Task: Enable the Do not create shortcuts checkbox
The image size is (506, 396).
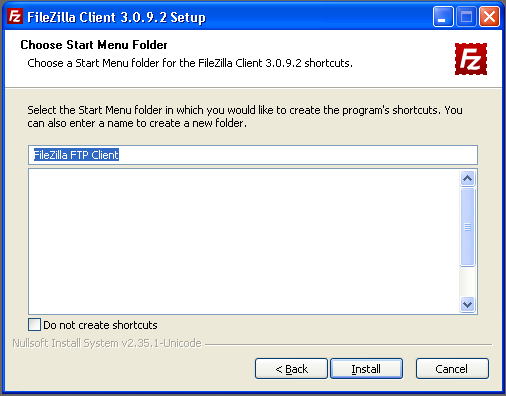Action: click(x=34, y=325)
